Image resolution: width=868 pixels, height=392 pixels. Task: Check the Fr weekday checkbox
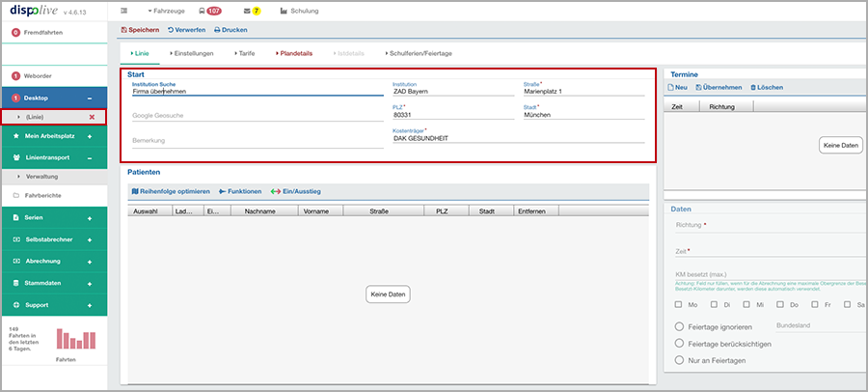pos(815,304)
